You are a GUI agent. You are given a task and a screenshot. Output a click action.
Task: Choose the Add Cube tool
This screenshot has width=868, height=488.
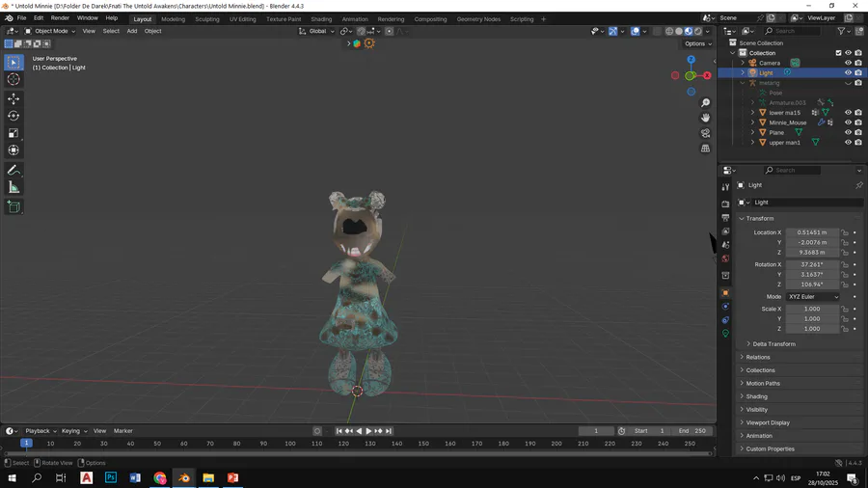coord(14,207)
